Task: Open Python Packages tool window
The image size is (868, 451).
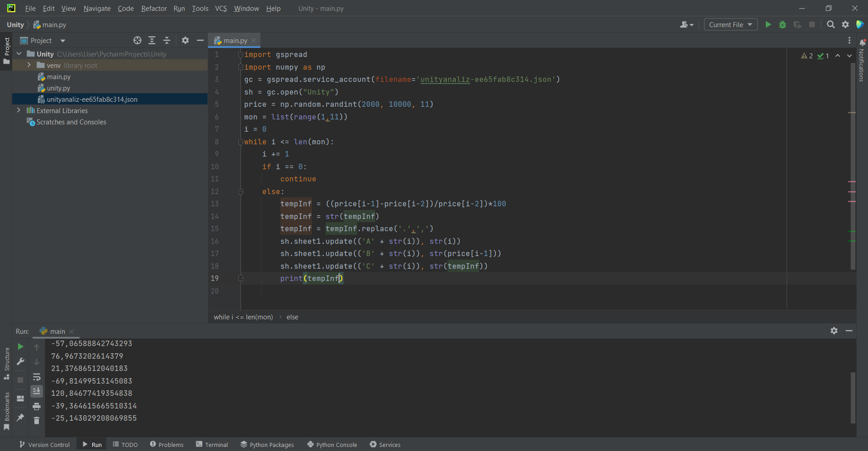Action: pyautogui.click(x=267, y=445)
